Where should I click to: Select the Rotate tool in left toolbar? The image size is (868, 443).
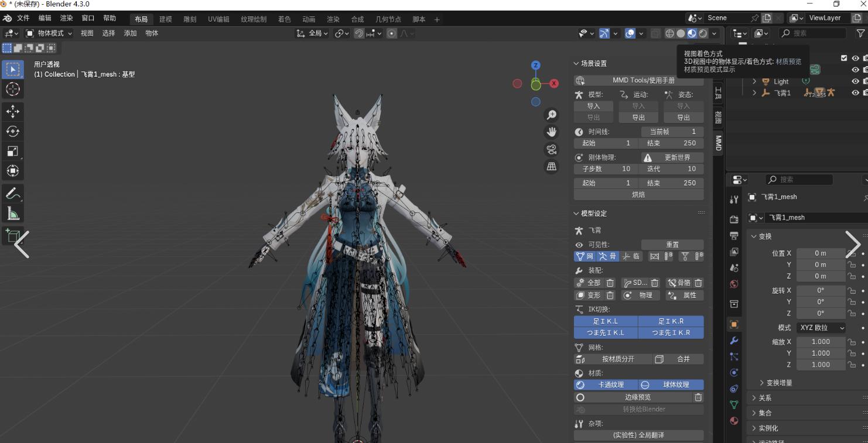click(13, 131)
